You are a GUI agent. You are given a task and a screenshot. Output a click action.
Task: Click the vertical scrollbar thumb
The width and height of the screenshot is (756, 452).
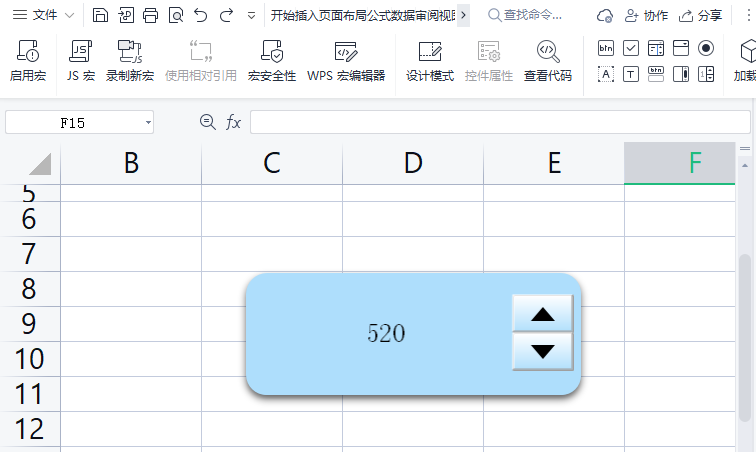coord(745,338)
